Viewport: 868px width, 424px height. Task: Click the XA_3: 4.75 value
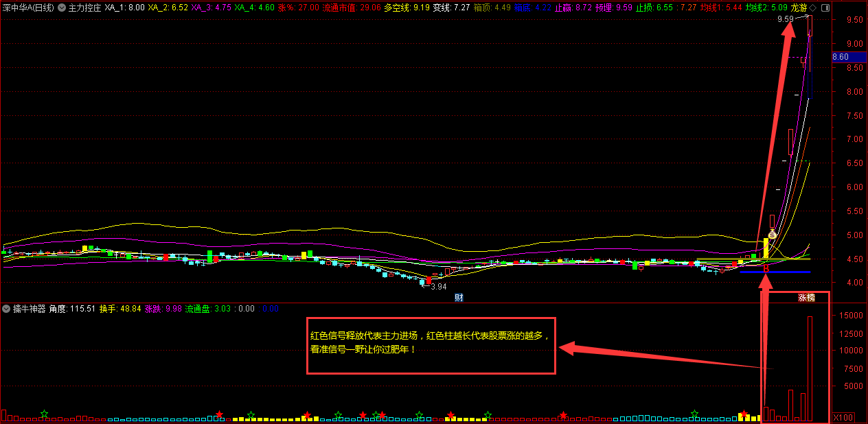pos(212,8)
